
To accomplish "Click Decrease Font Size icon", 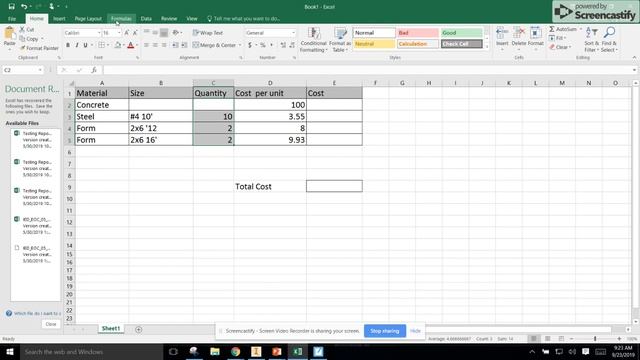I will tap(135, 33).
